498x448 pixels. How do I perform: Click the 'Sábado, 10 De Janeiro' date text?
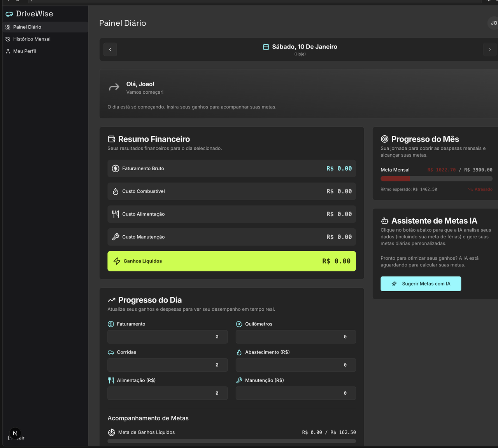click(305, 47)
